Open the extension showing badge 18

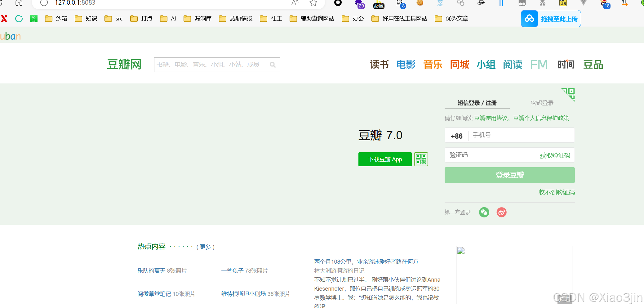coord(605,4)
